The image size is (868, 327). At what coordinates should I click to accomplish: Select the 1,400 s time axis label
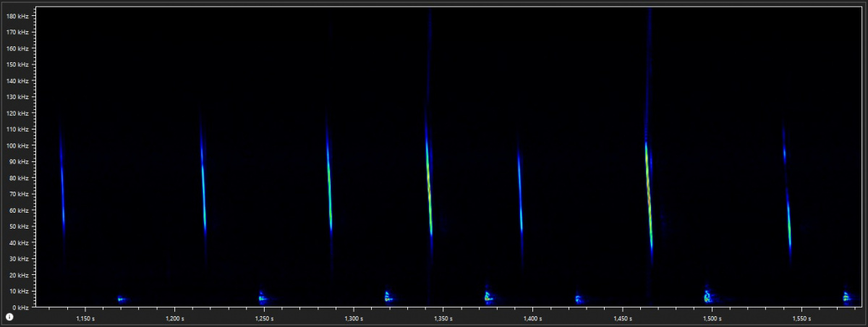point(532,318)
